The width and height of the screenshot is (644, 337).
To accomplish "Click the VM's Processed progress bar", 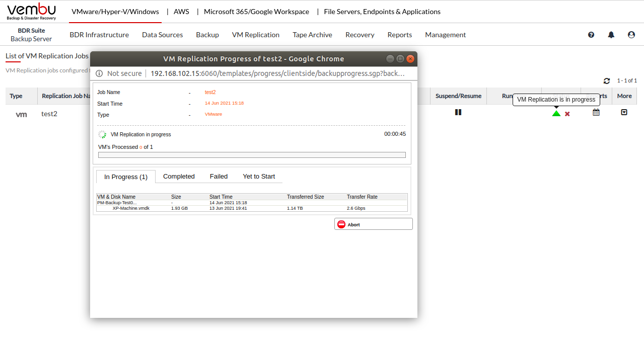I will click(x=252, y=155).
